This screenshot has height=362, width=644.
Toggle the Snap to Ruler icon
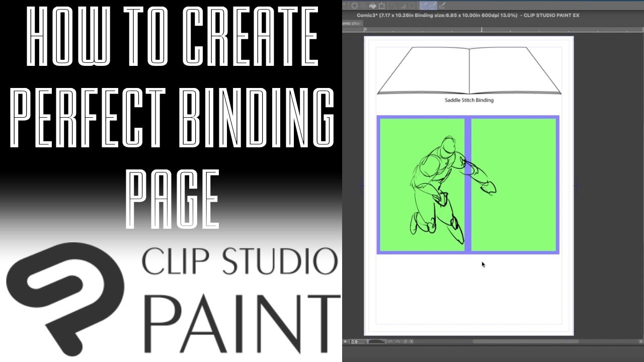click(424, 6)
